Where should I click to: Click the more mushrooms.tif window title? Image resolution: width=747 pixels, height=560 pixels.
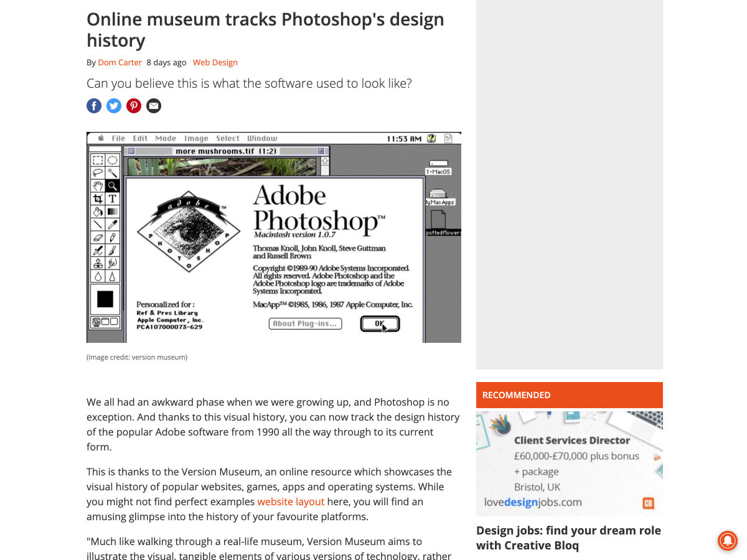tap(226, 151)
